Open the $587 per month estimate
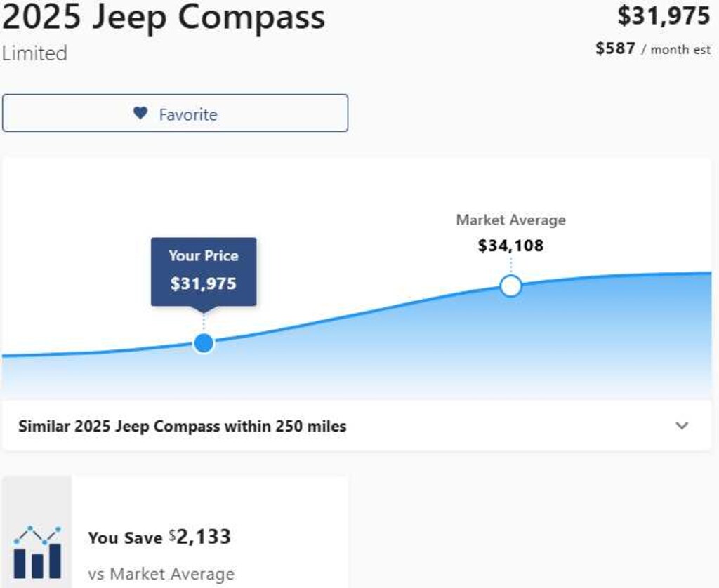719x588 pixels. coord(652,48)
